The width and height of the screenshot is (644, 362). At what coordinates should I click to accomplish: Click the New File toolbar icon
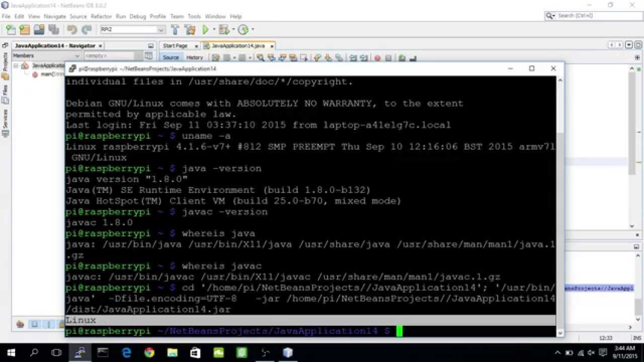(x=10, y=30)
